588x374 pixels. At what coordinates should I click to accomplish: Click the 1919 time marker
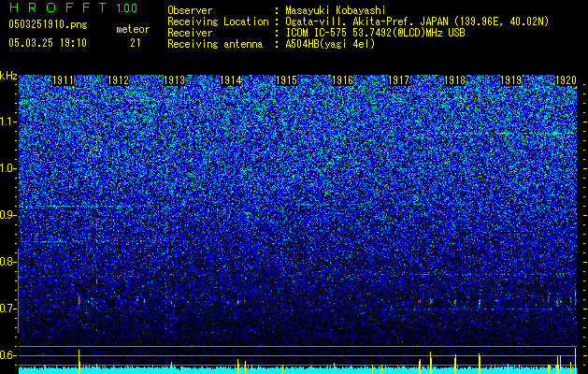(510, 80)
